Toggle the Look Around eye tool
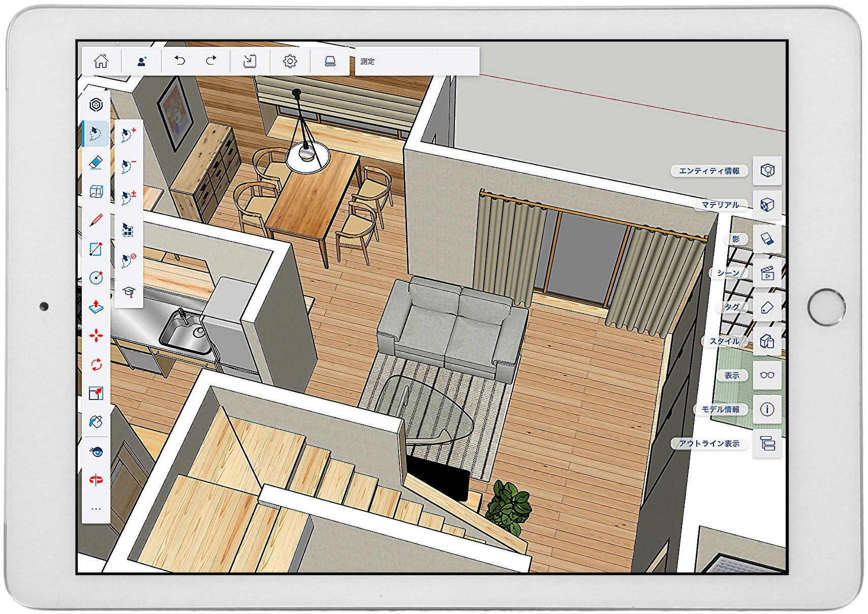 point(96,451)
